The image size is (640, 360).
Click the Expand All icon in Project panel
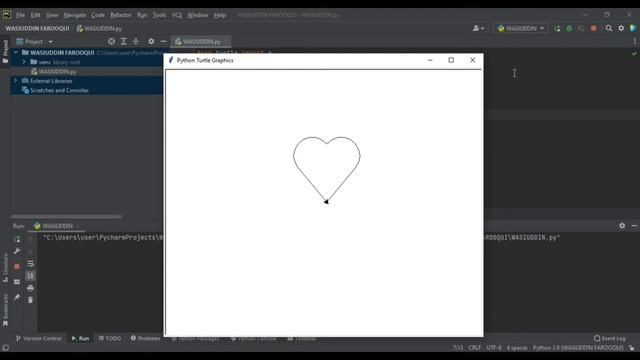click(x=124, y=41)
